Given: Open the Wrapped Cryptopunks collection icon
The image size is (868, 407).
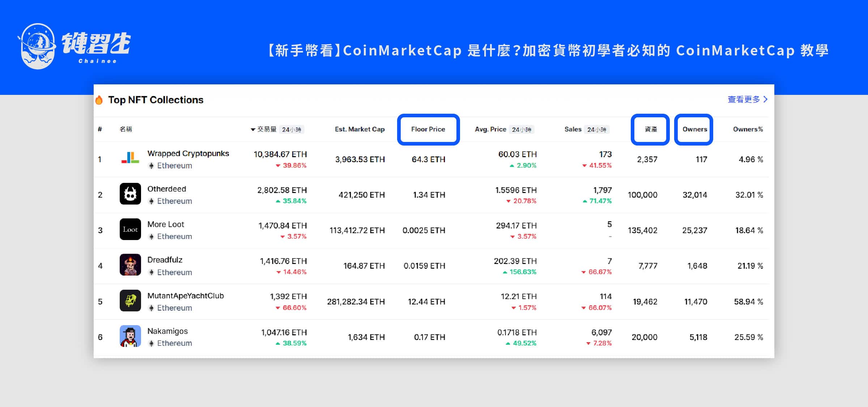Looking at the screenshot, I should [x=130, y=158].
